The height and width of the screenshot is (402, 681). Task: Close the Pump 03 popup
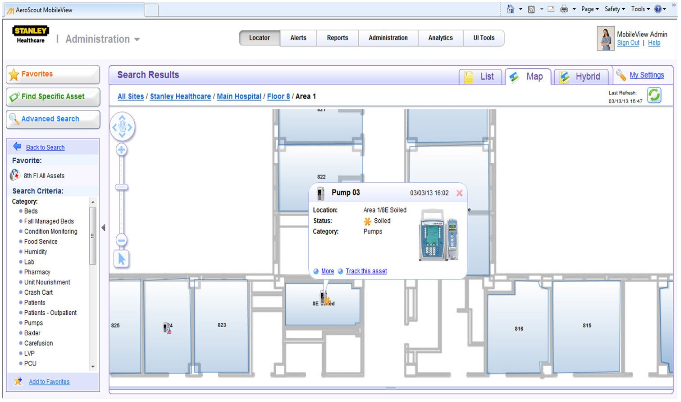pyautogui.click(x=459, y=193)
